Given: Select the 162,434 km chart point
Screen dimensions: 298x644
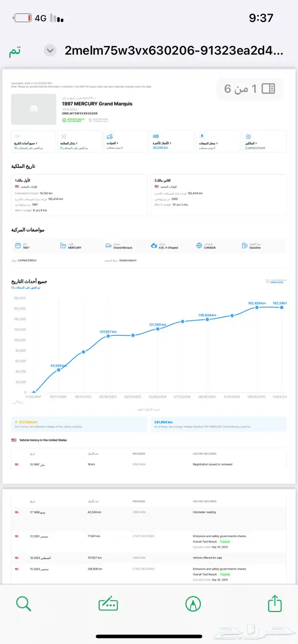Looking at the screenshot, I should click(x=257, y=307).
